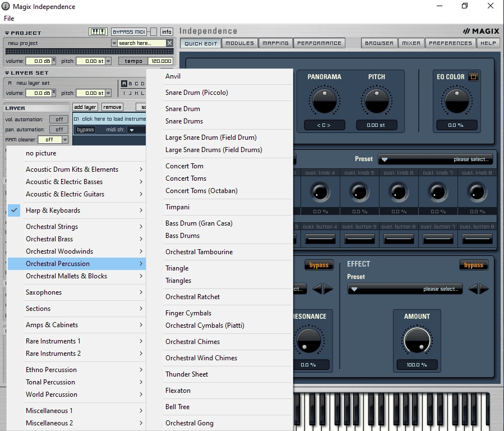Click the EQ COLOR orange power icon
This screenshot has height=431, width=504.
474,76
